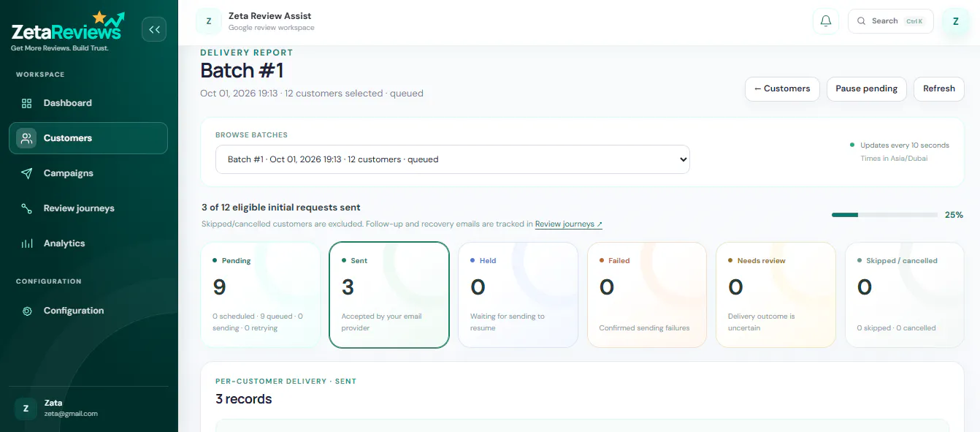Click the Pause pending button
Image resolution: width=980 pixels, height=432 pixels.
coord(867,89)
